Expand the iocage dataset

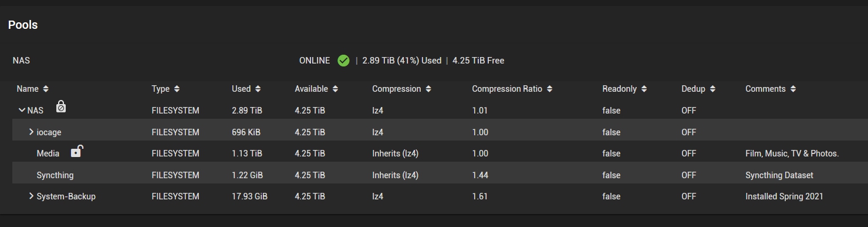coord(31,132)
